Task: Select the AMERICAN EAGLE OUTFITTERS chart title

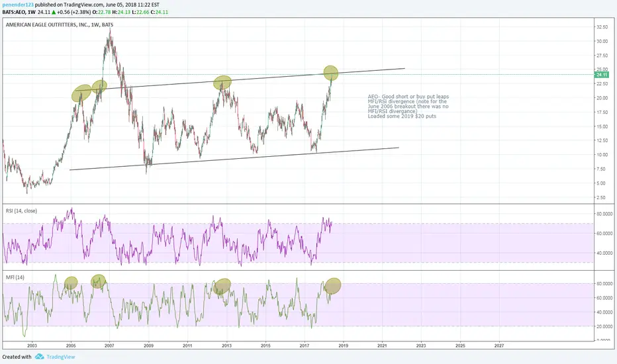Action: pyautogui.click(x=60, y=24)
